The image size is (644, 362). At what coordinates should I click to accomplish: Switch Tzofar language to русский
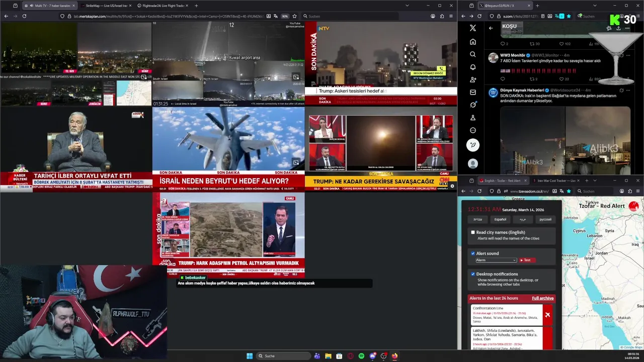[x=545, y=219]
